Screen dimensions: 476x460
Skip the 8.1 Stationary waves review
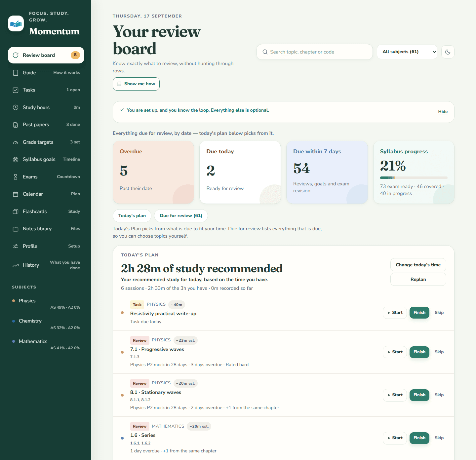(439, 395)
